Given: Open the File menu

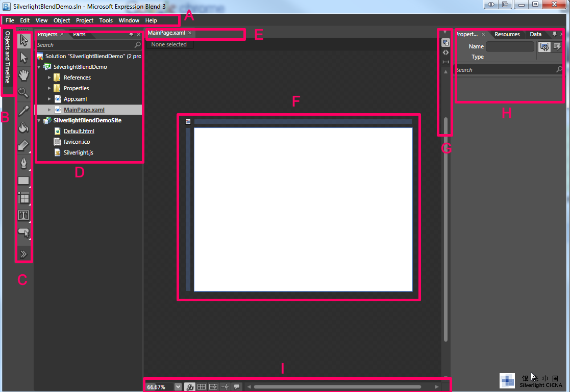Looking at the screenshot, I should click(x=10, y=20).
